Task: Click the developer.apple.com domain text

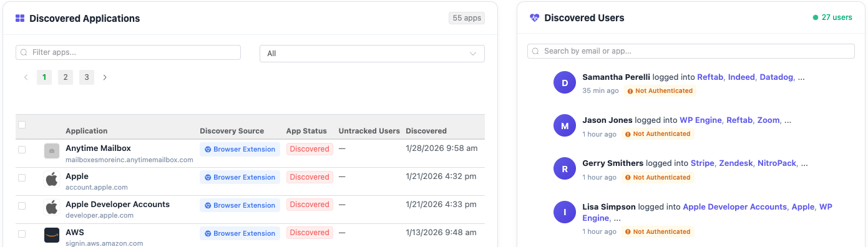Action: [99, 215]
